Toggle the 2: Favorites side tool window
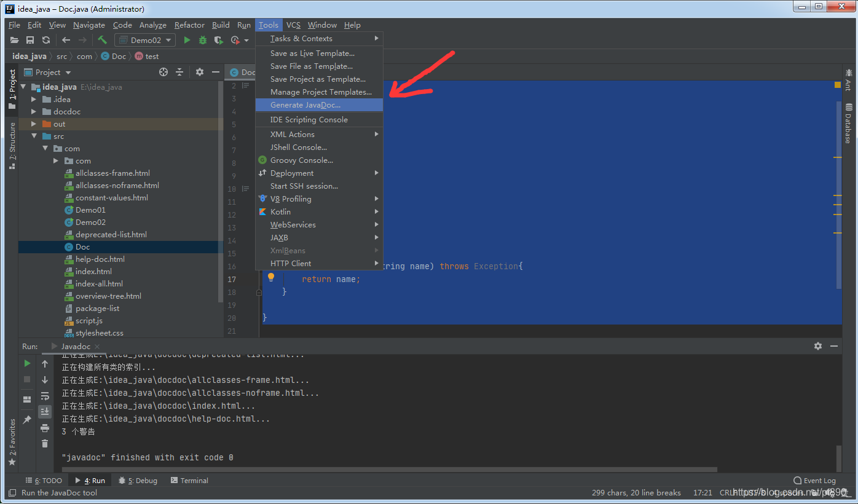Image resolution: width=858 pixels, height=504 pixels. click(12, 443)
